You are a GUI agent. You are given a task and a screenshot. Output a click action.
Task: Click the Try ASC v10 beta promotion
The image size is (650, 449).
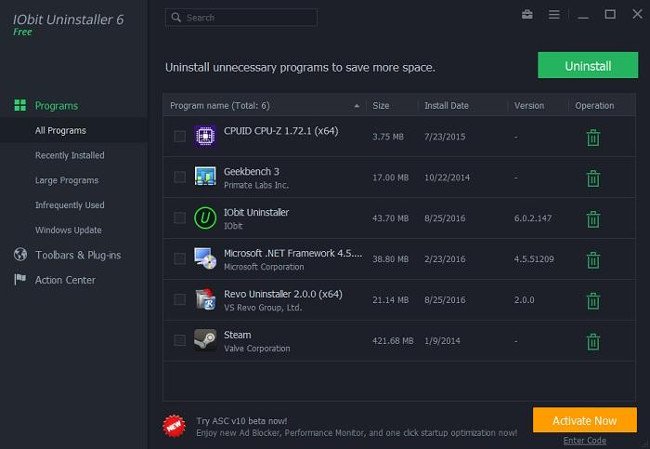(357, 427)
